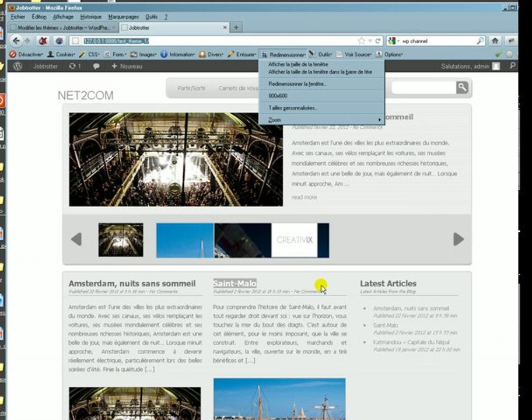Choose 'Afficher la taille dans la barre de titre'
Image resolution: width=532 pixels, height=420 pixels.
pyautogui.click(x=321, y=72)
